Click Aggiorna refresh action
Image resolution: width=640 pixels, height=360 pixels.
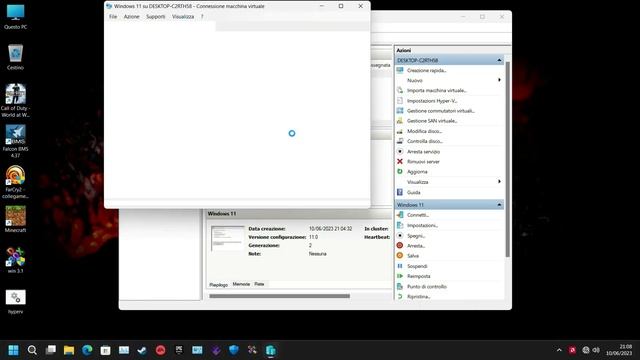click(417, 172)
